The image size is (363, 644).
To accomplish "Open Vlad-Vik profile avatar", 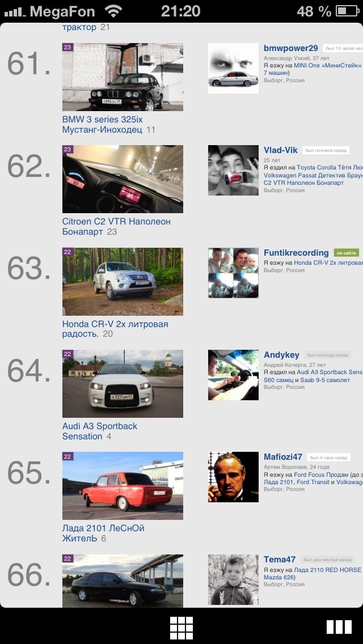I will click(233, 170).
